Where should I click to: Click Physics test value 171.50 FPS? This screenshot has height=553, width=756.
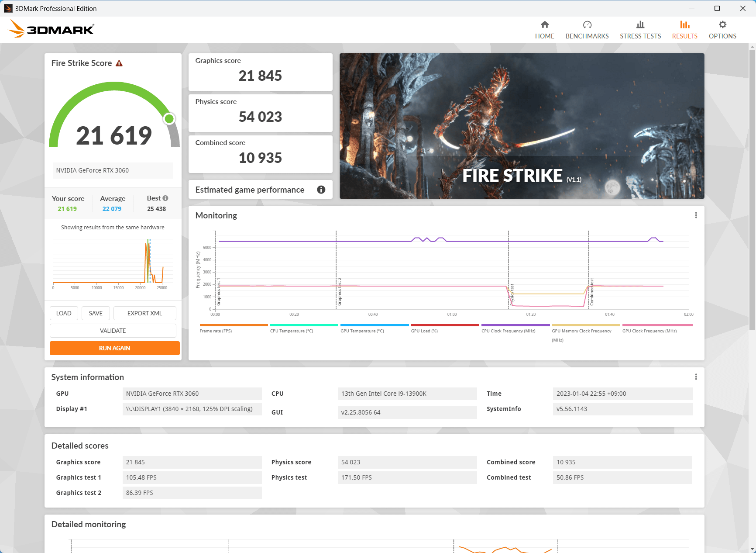pos(407,477)
